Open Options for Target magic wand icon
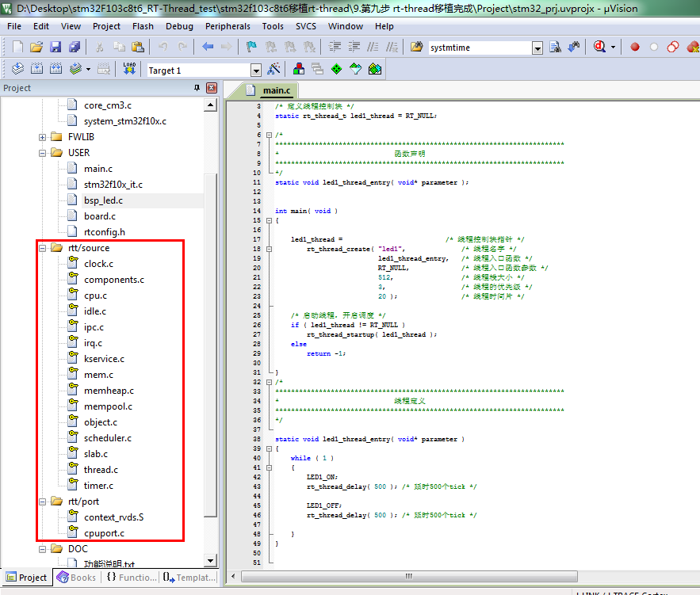 click(274, 70)
